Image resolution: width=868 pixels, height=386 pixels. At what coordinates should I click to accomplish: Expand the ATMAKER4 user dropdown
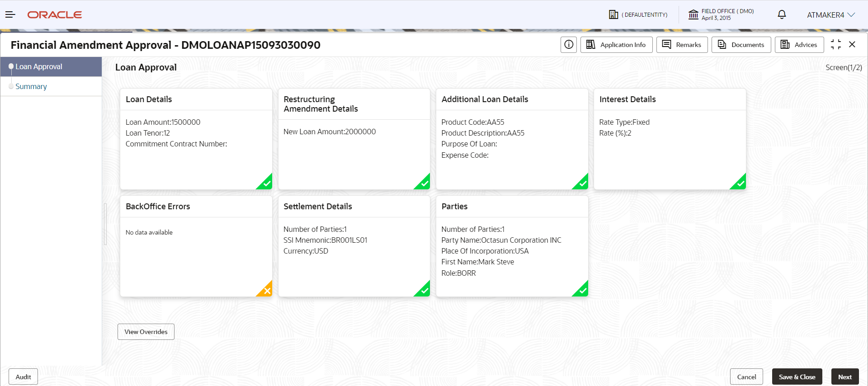point(831,15)
